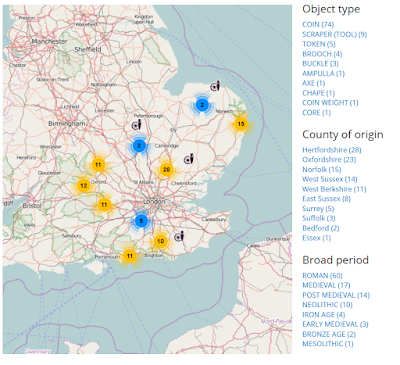Filter county by Hertfordshire (28)
Viewport: 400px width, 365px height.
pyautogui.click(x=332, y=150)
